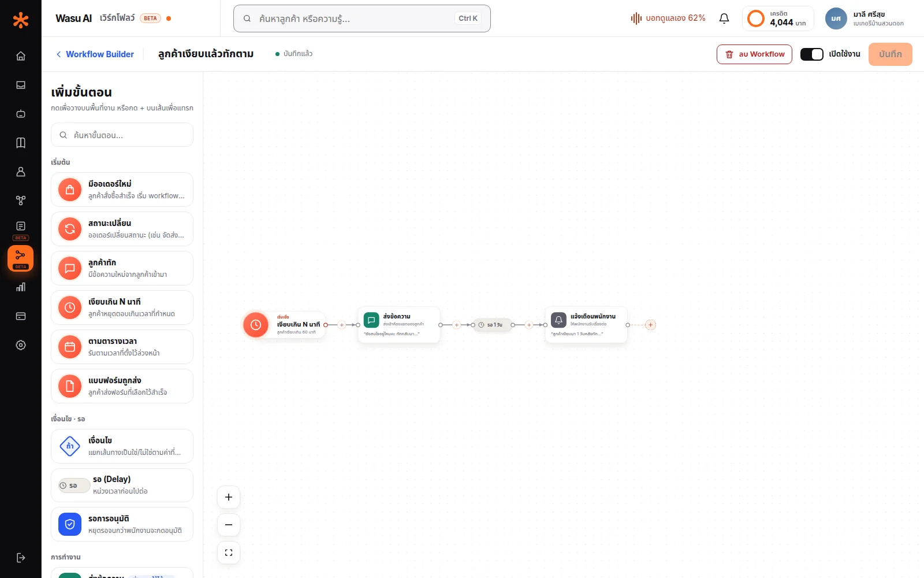Click the ลบ Workflow button
This screenshot has height=578, width=924.
[x=754, y=54]
